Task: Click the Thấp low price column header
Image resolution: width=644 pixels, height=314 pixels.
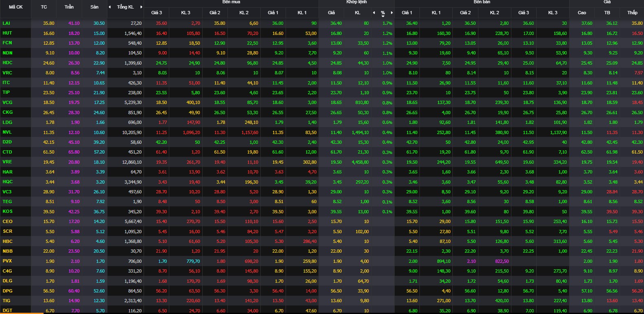Action: 632,13
